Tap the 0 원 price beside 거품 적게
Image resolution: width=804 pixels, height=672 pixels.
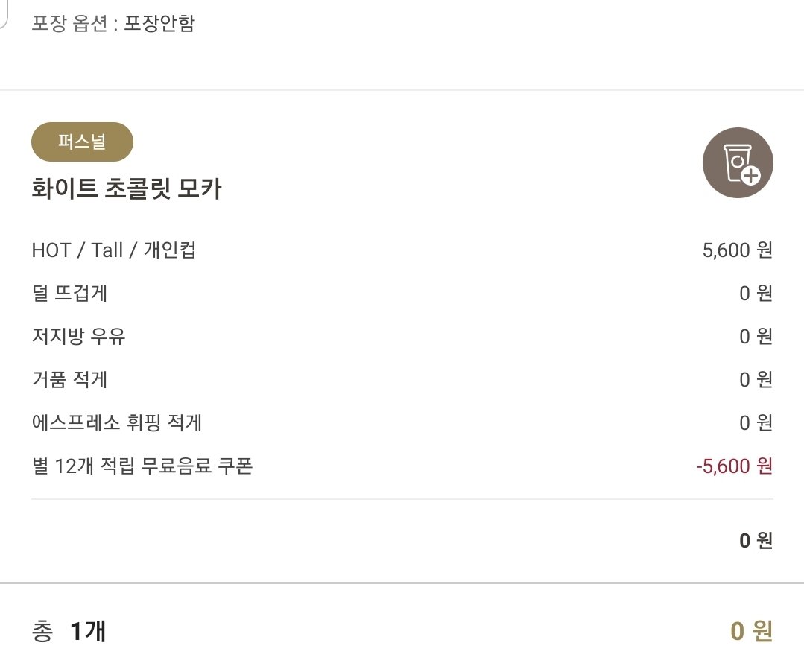pos(756,379)
